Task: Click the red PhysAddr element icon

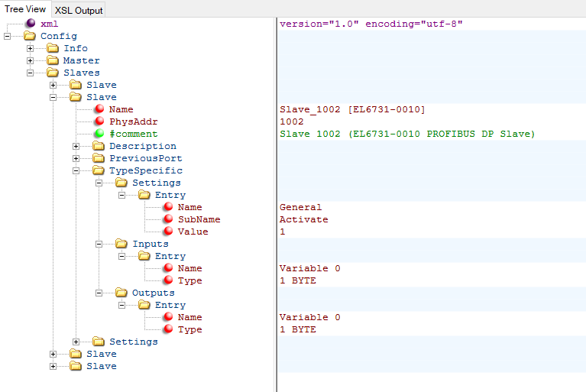Action: coord(99,121)
